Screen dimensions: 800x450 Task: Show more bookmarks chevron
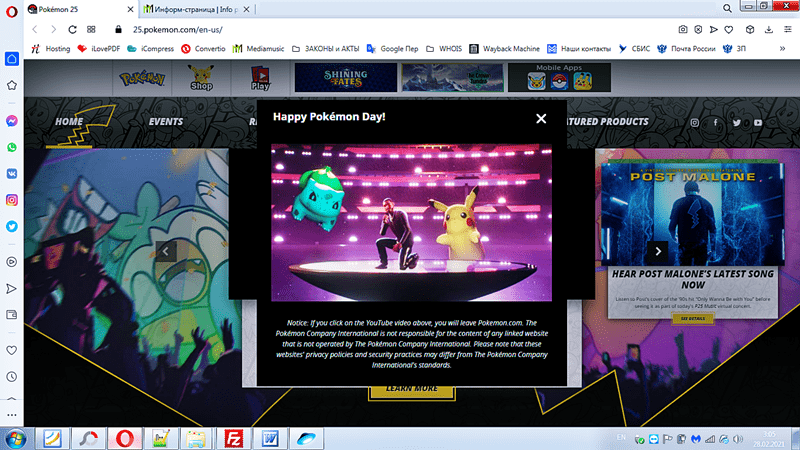click(782, 48)
